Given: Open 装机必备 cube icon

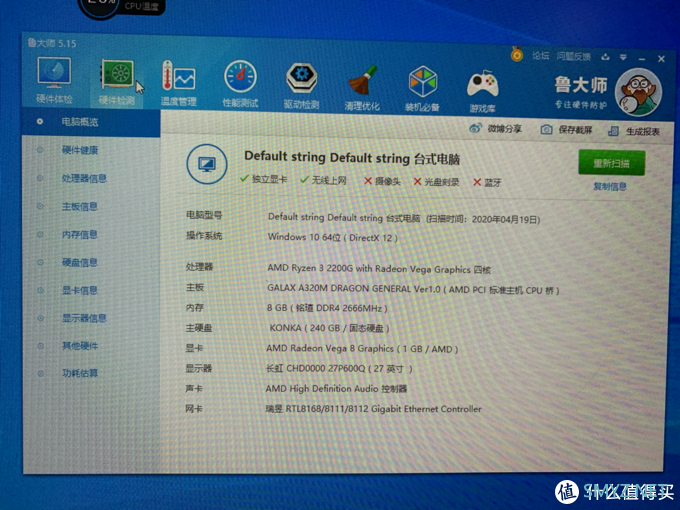Looking at the screenshot, I should [x=422, y=88].
